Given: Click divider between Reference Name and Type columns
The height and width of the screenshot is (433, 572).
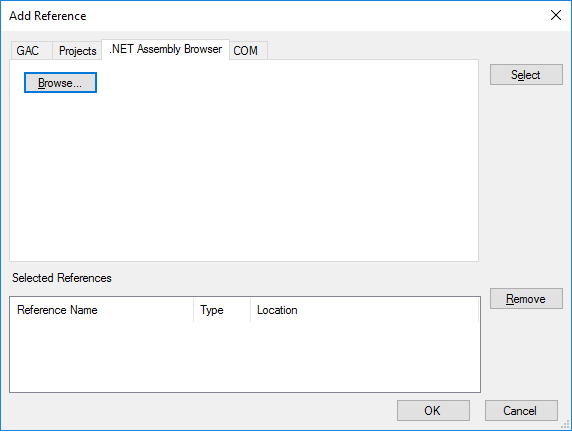Looking at the screenshot, I should pos(194,310).
